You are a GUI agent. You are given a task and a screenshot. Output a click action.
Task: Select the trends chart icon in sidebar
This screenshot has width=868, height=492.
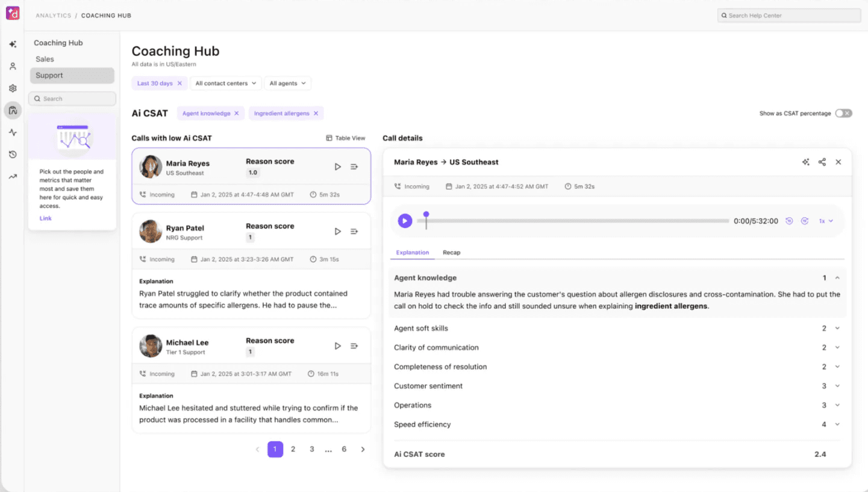13,176
